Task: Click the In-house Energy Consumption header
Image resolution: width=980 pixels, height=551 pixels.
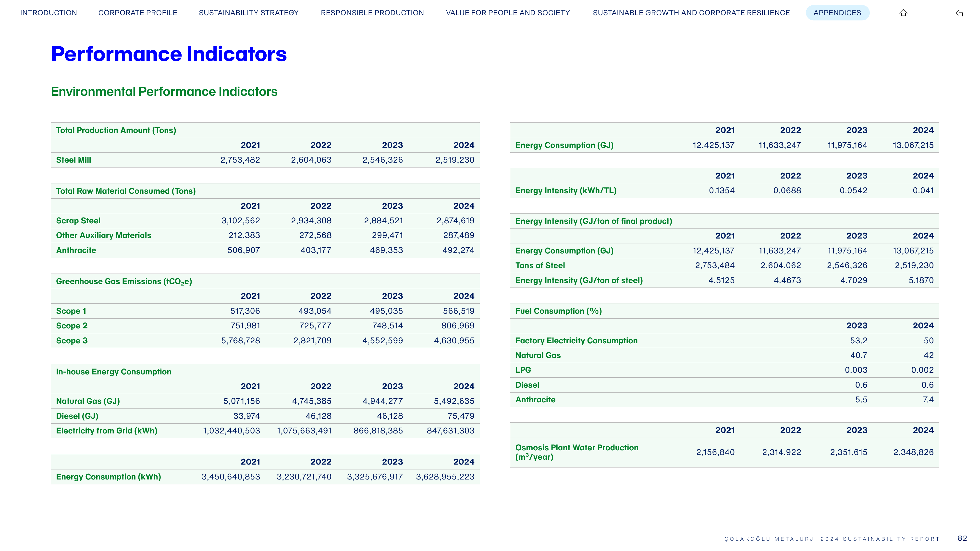Action: (x=114, y=372)
